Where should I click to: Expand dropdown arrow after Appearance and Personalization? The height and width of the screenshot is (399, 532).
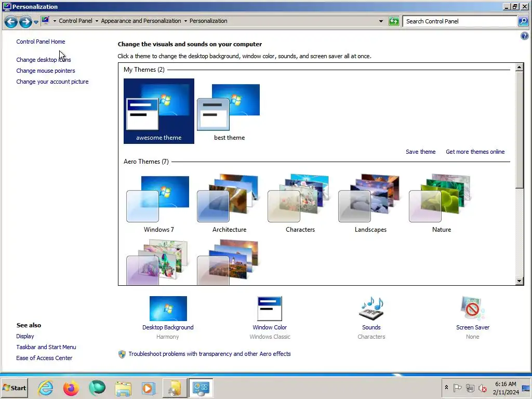[x=185, y=21]
